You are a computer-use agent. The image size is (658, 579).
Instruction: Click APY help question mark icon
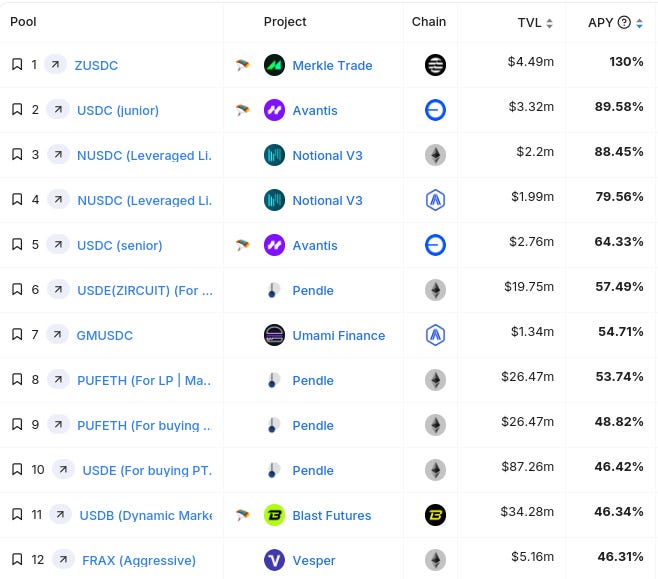tap(624, 22)
